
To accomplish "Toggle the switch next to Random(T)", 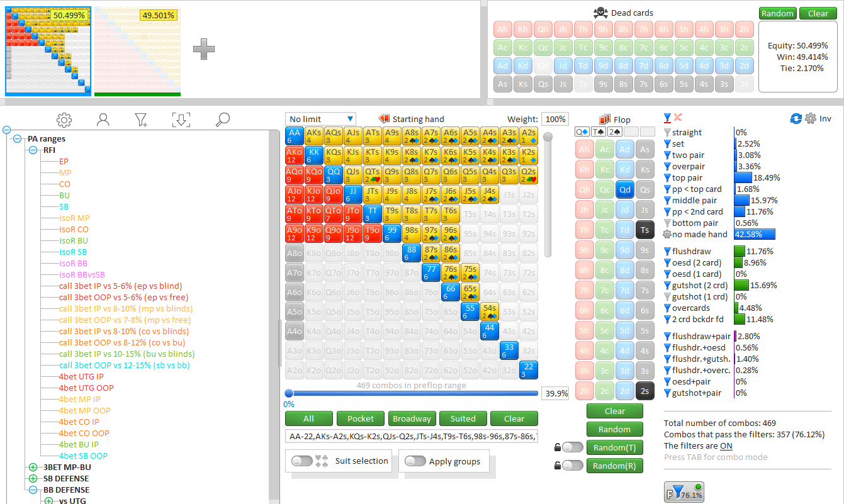I will pyautogui.click(x=572, y=447).
